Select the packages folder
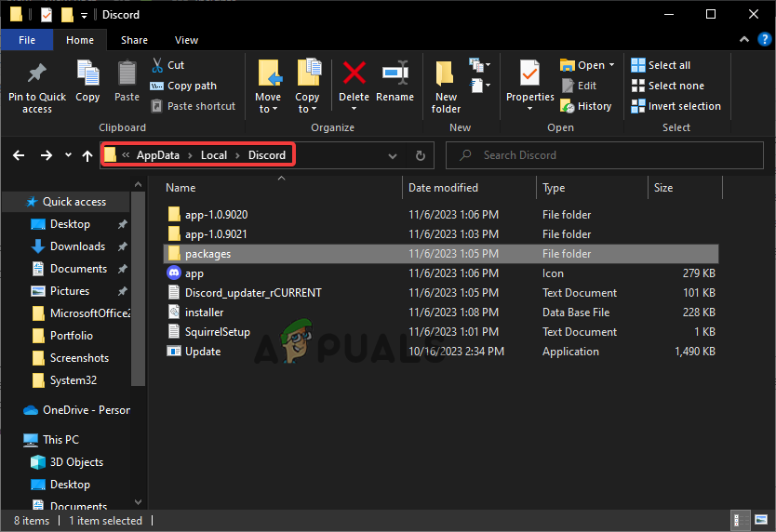The height and width of the screenshot is (532, 776). tap(440, 253)
